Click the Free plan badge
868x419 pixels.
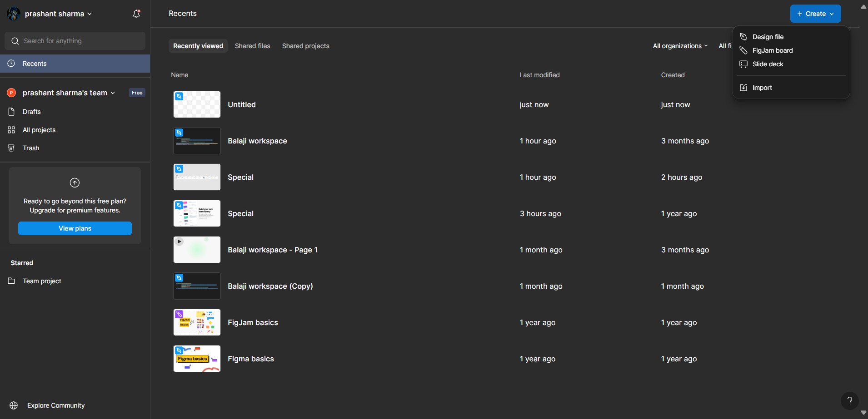[x=137, y=93]
